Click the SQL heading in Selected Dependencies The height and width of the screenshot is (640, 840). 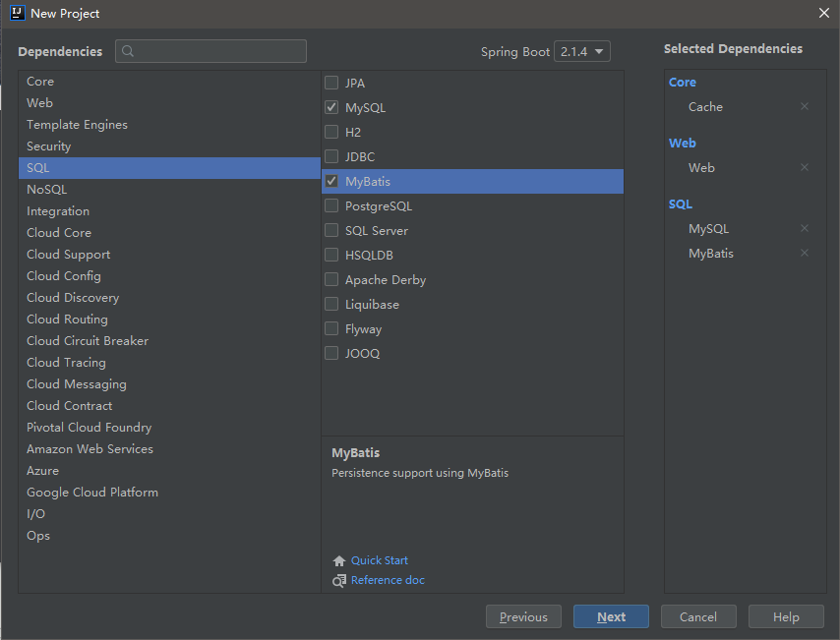[x=681, y=204]
